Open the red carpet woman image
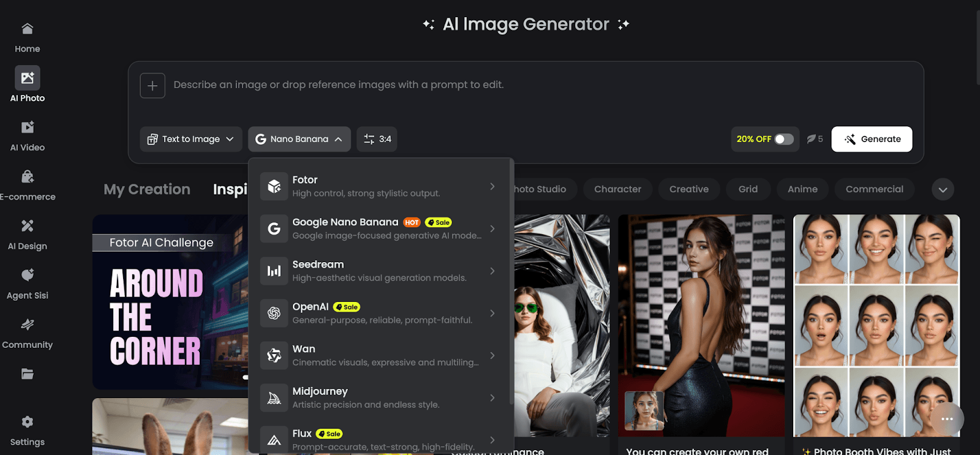980x455 pixels. pyautogui.click(x=701, y=325)
